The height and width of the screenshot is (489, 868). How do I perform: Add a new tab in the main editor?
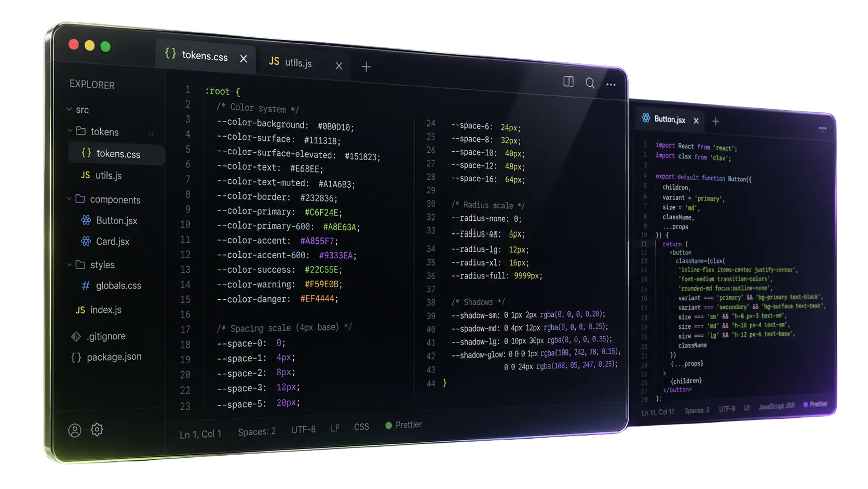coord(366,67)
